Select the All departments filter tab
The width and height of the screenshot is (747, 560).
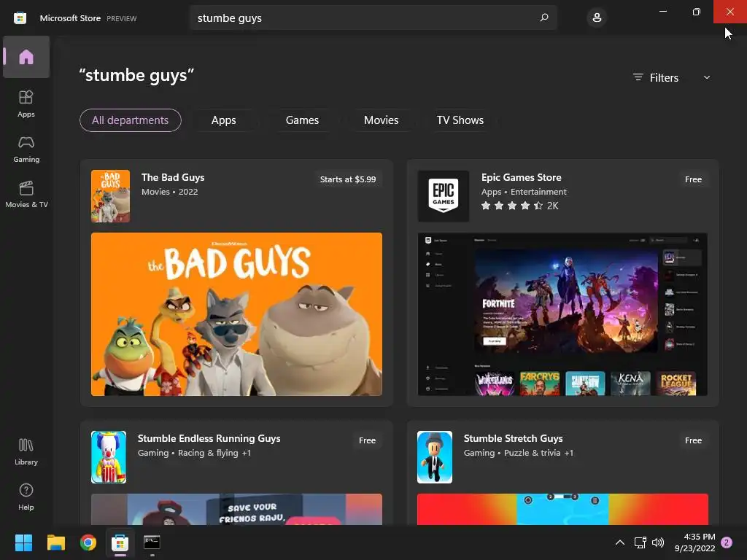click(130, 120)
